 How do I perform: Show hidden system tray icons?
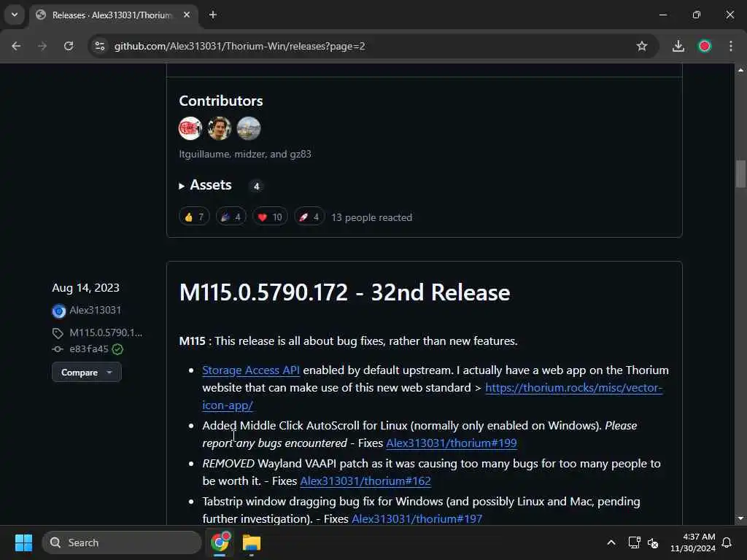pyautogui.click(x=611, y=542)
